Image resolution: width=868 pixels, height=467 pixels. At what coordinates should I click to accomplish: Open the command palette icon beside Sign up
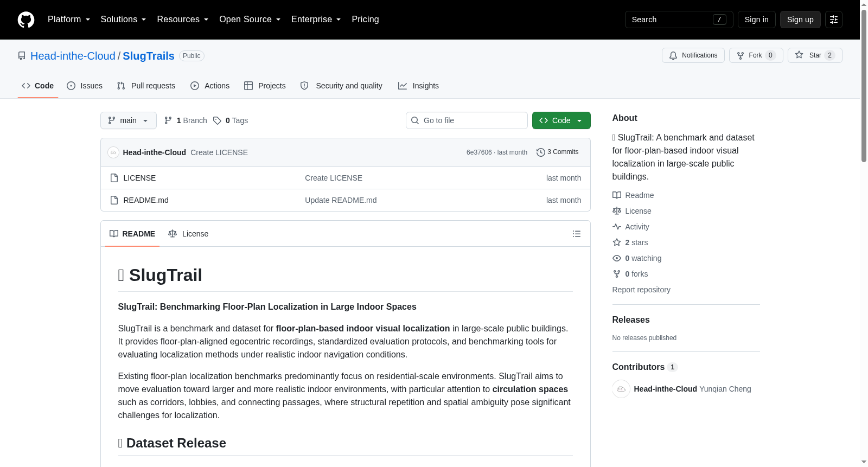pos(834,20)
